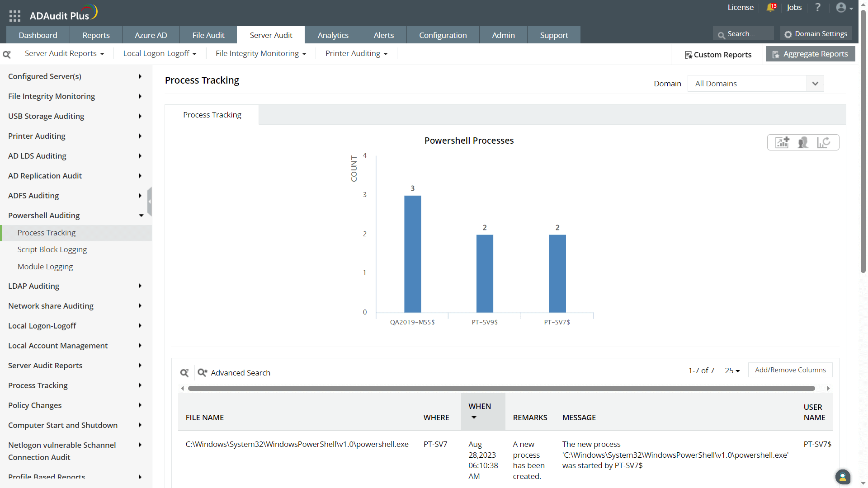Click the app grid launcher icon
Screen dimensions: 868x488
pyautogui.click(x=15, y=16)
